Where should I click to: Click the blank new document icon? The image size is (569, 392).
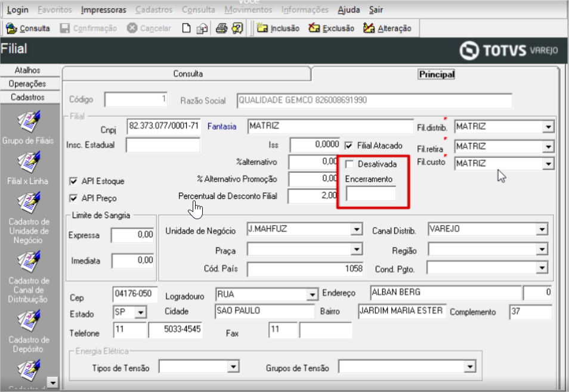click(x=186, y=28)
